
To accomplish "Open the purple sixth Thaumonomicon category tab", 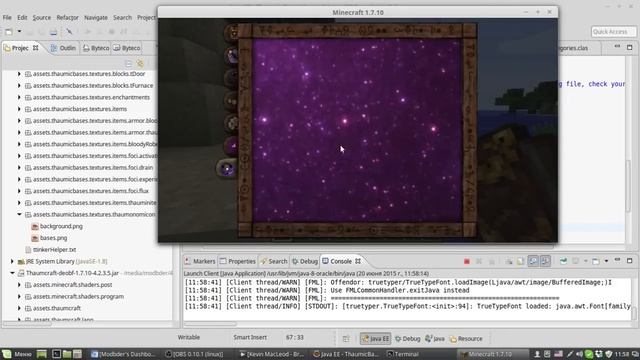I will point(232,146).
